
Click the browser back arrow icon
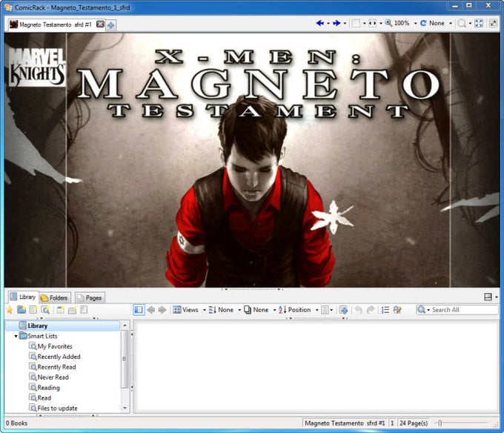pos(150,310)
